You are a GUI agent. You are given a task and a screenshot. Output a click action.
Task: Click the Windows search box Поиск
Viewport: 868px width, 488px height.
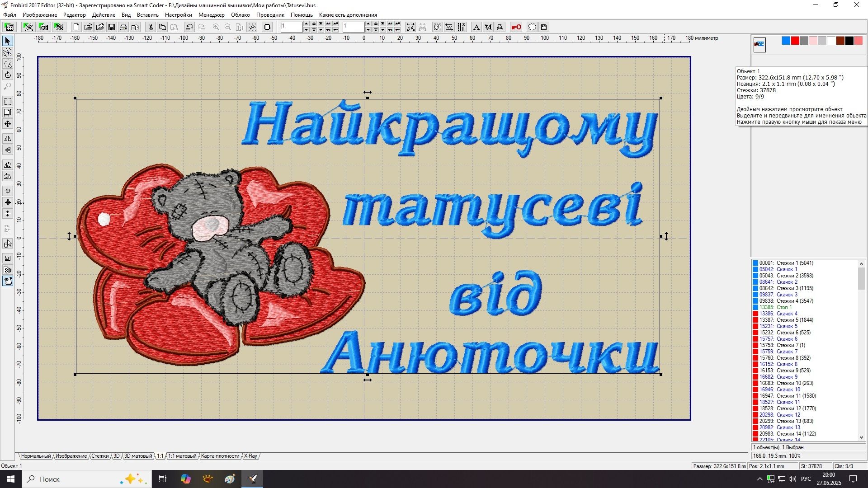87,479
